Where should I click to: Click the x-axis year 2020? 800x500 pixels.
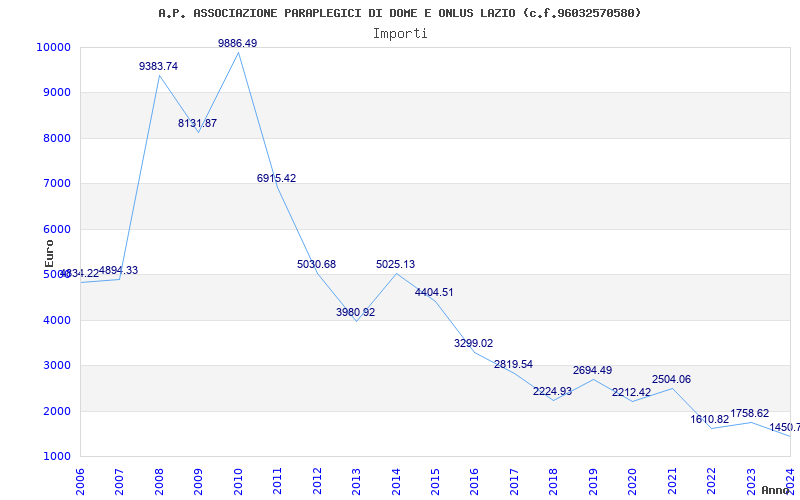632,481
